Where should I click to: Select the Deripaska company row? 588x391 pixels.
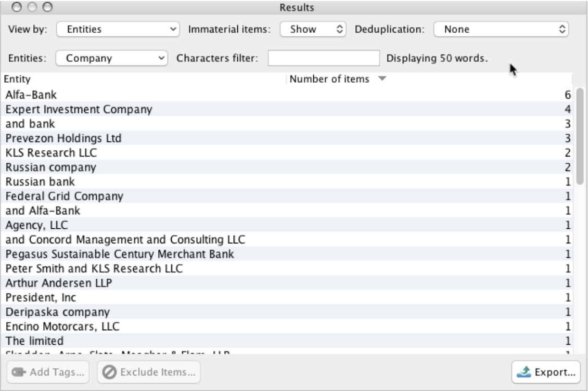(x=287, y=312)
